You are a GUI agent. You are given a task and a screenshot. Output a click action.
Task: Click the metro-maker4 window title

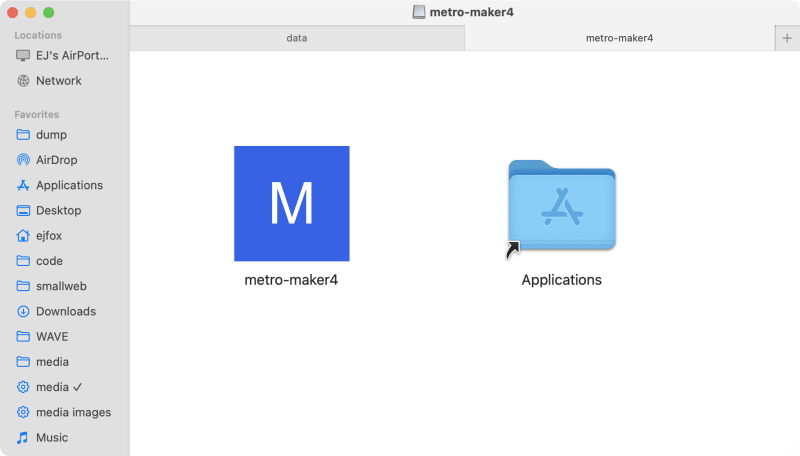pos(471,12)
